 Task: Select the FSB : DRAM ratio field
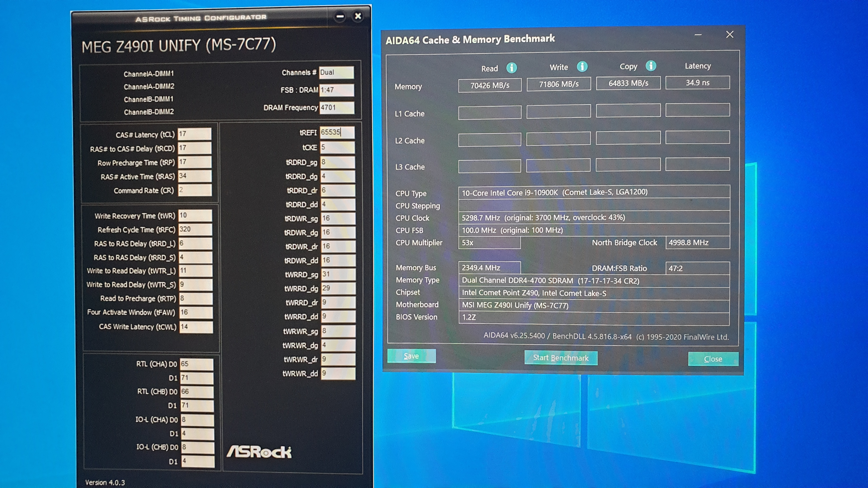point(337,90)
